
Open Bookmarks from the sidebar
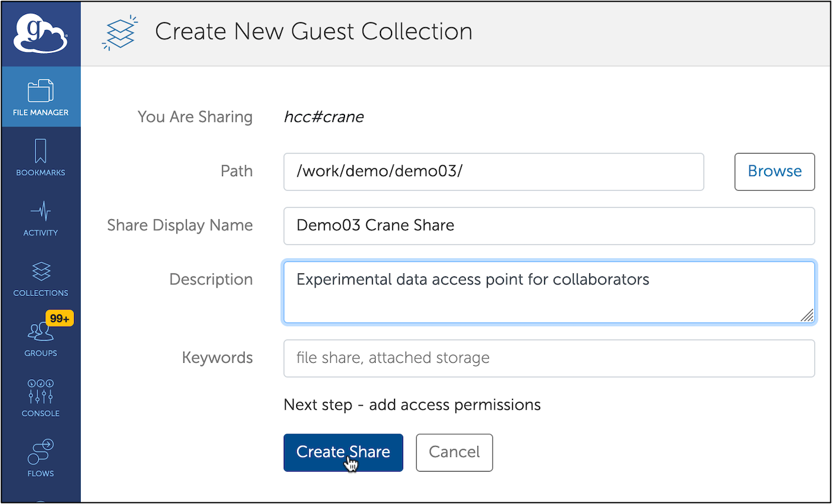tap(40, 157)
